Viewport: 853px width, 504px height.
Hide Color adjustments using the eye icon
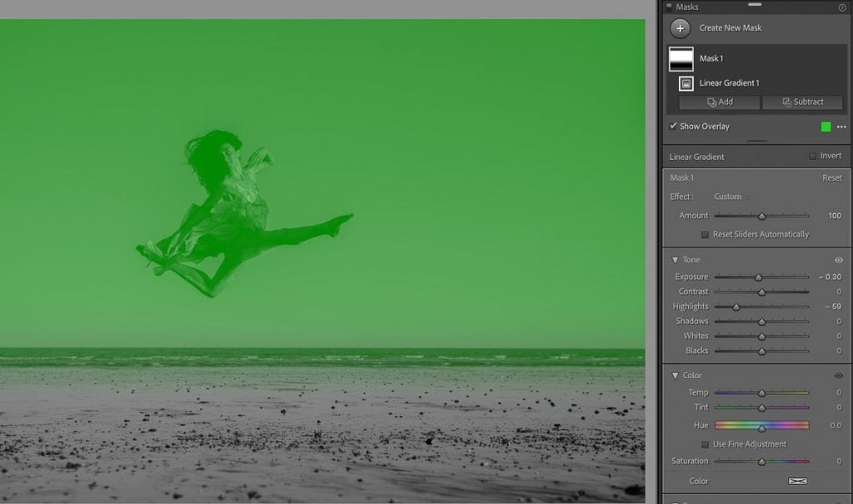point(841,375)
